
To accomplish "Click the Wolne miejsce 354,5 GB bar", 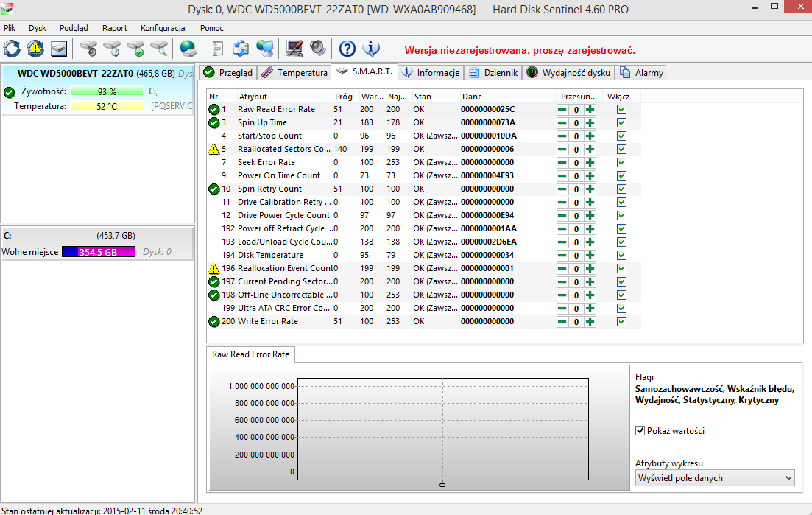I will [99, 252].
